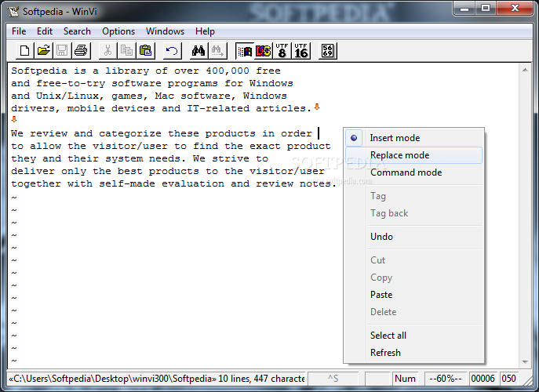Click the Paste clipboard toolbar icon

click(145, 51)
